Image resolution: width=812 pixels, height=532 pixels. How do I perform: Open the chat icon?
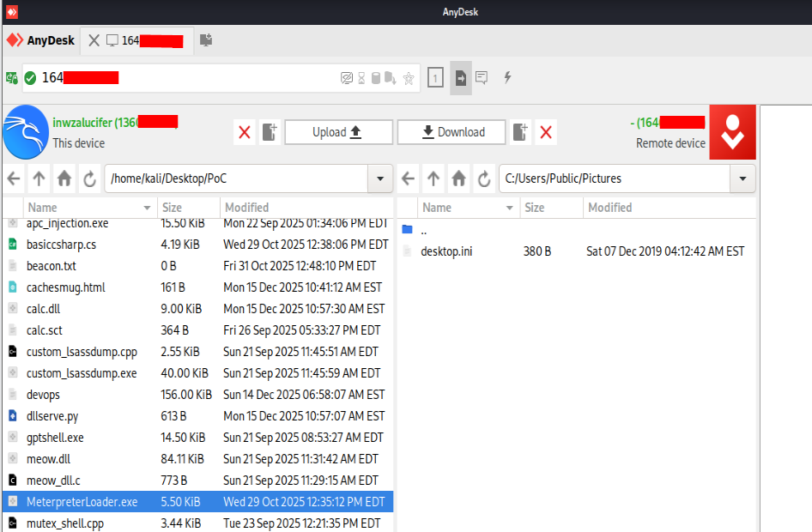482,78
